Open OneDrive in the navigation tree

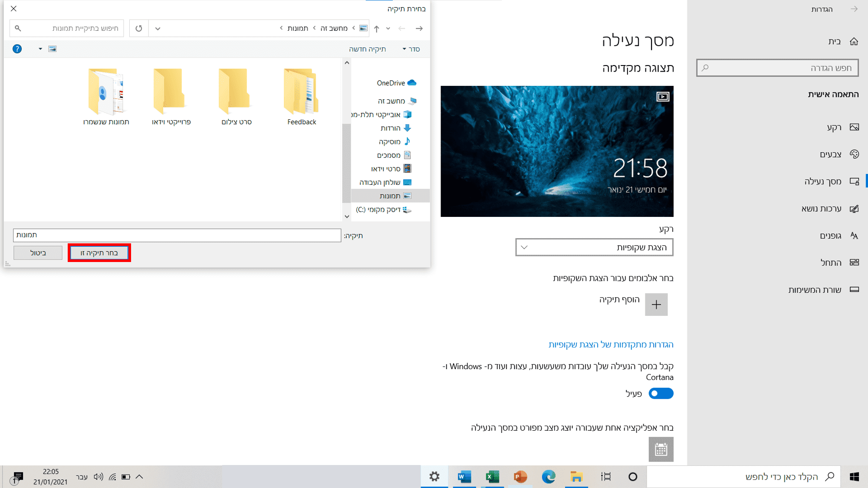pos(396,83)
